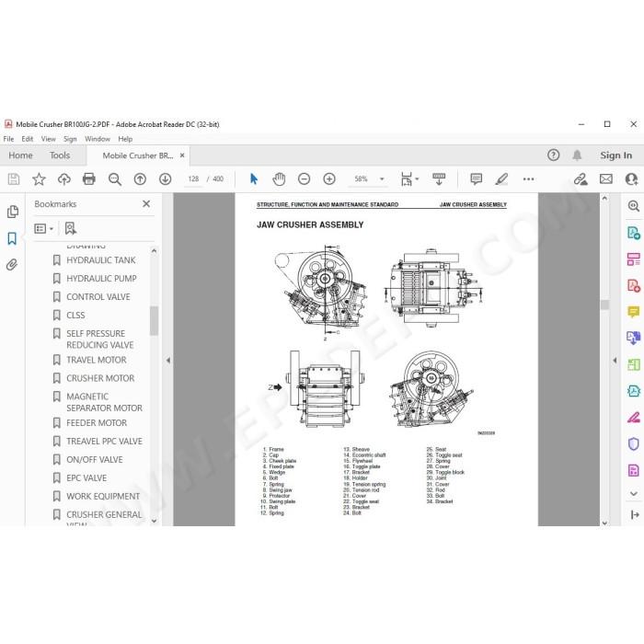Open the File menu
Screen dimensions: 644x644
point(8,139)
